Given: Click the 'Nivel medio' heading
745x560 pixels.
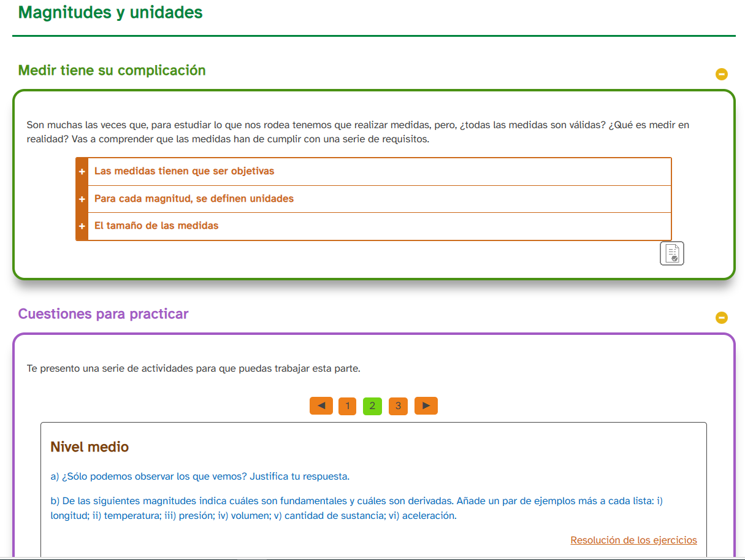Looking at the screenshot, I should point(90,447).
